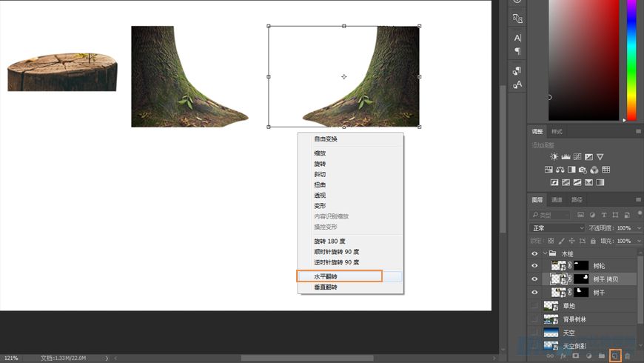Viewport: 644px width, 363px height.
Task: Add a Levels adjustment
Action: coord(566,156)
